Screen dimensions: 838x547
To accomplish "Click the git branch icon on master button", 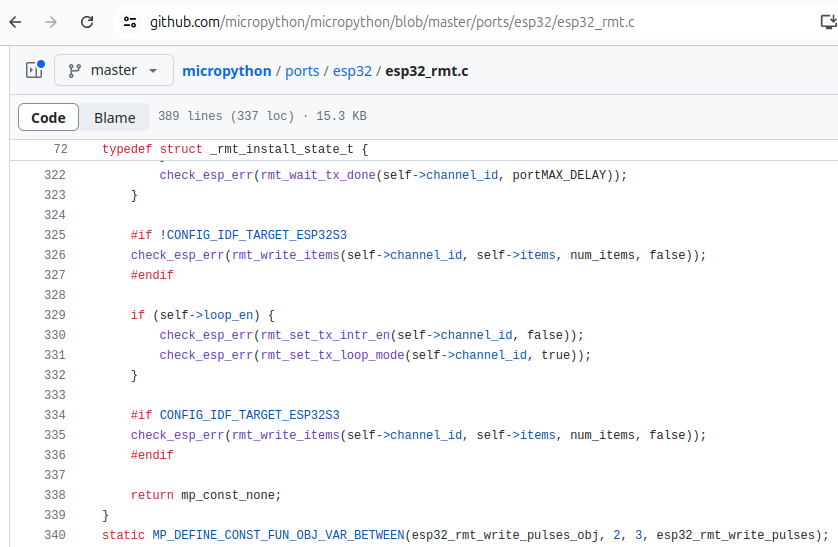I will tap(75, 71).
